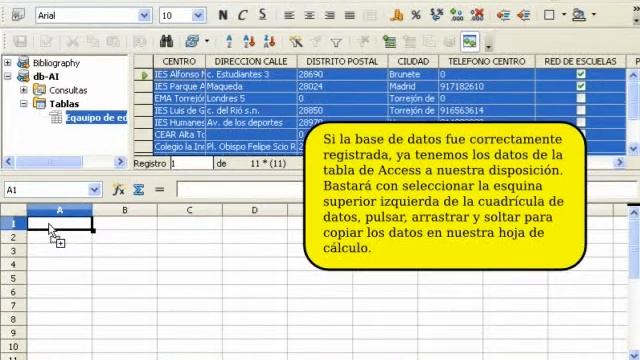
Task: Check RED DE ESCUELAS for IES Luis de G row
Action: pyautogui.click(x=581, y=110)
